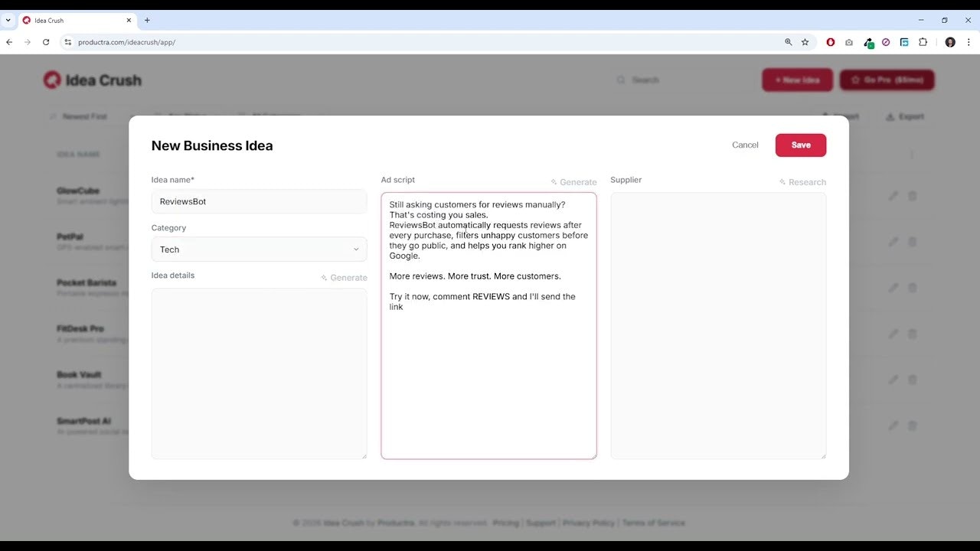Delete the Book Vault trash icon
This screenshot has height=551, width=980.
pos(913,380)
